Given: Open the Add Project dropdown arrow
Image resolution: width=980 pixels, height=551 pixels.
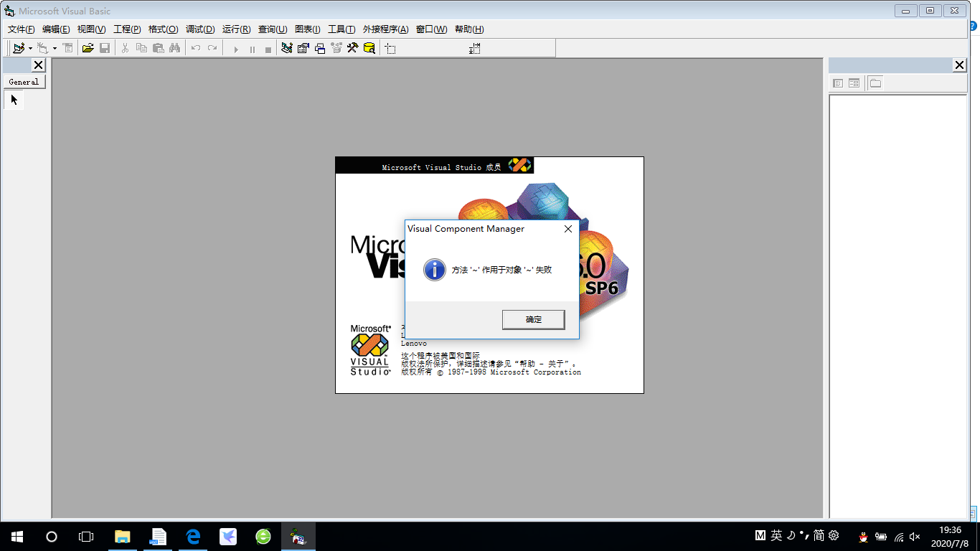Looking at the screenshot, I should pyautogui.click(x=30, y=48).
